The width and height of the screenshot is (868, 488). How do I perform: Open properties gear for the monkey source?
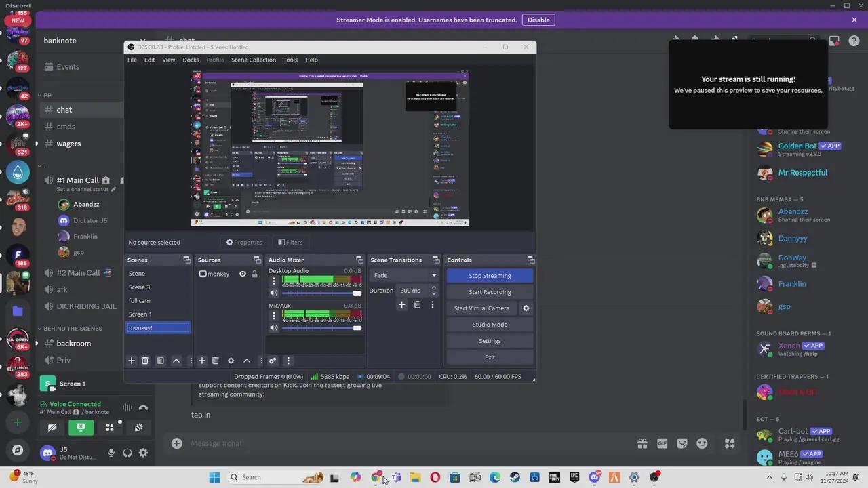(x=231, y=361)
